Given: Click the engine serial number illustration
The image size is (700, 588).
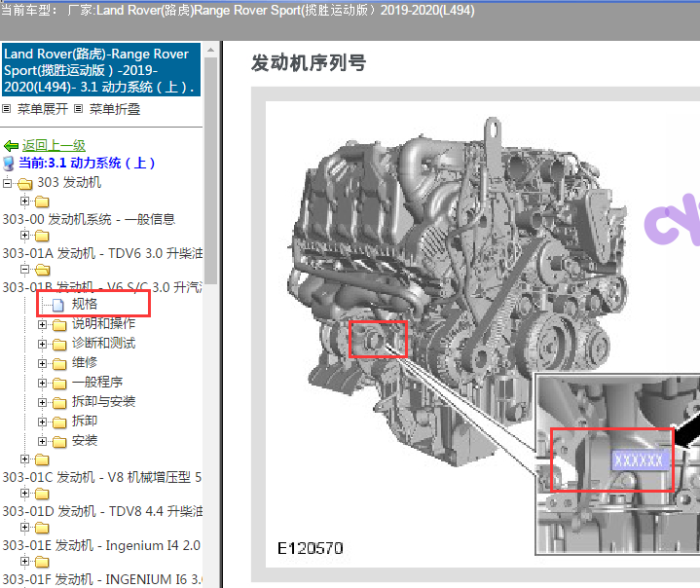Looking at the screenshot, I should point(483,335).
